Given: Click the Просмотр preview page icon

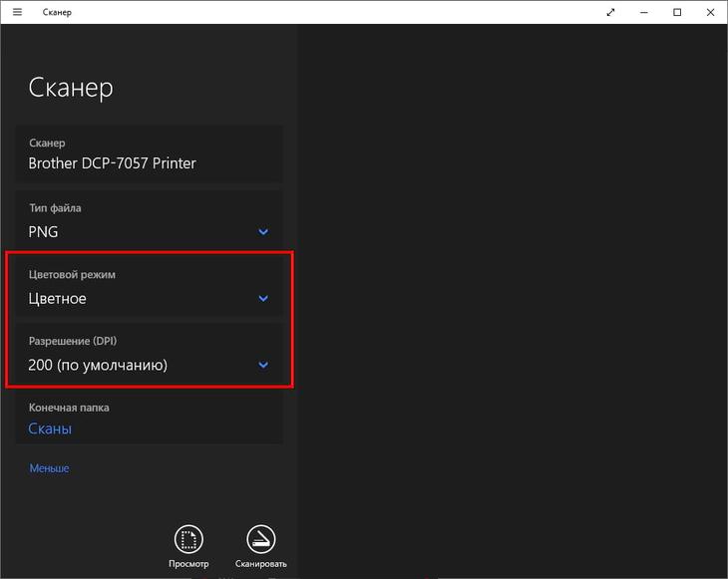Looking at the screenshot, I should pyautogui.click(x=188, y=539).
